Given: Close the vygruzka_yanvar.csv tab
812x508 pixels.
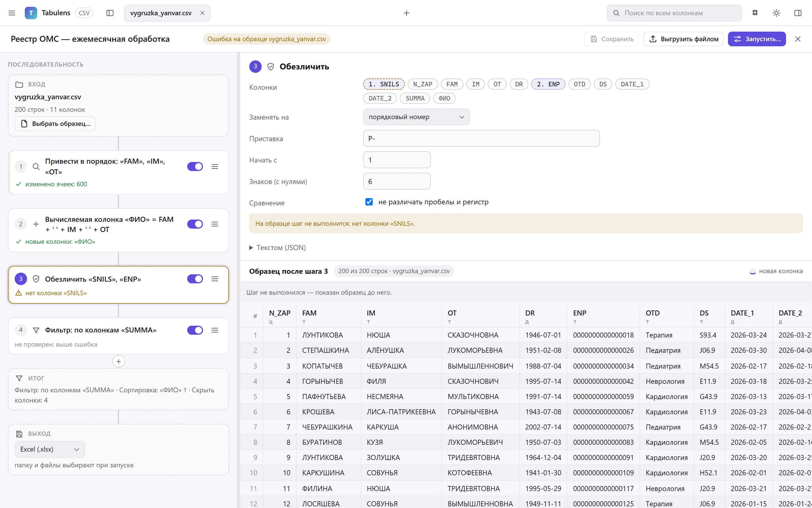Looking at the screenshot, I should [x=202, y=13].
